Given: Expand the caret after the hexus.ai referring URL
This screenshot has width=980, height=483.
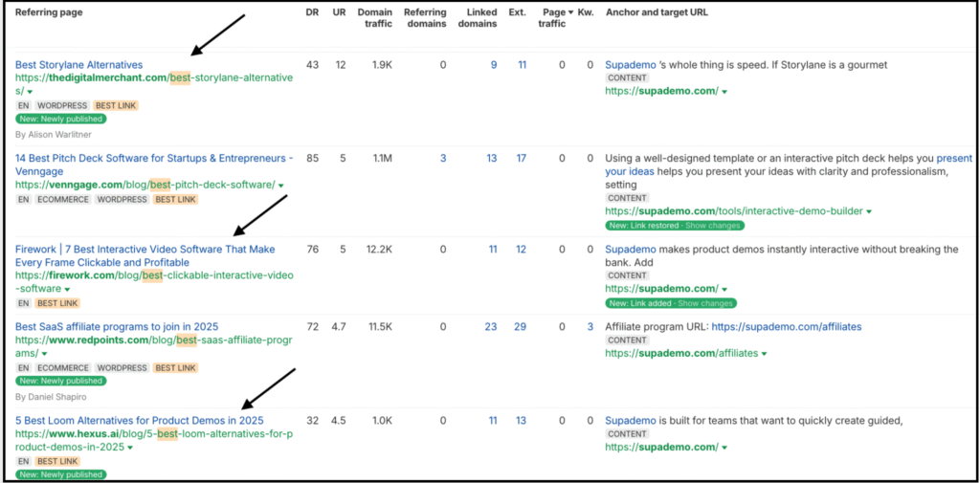Looking at the screenshot, I should [x=130, y=448].
